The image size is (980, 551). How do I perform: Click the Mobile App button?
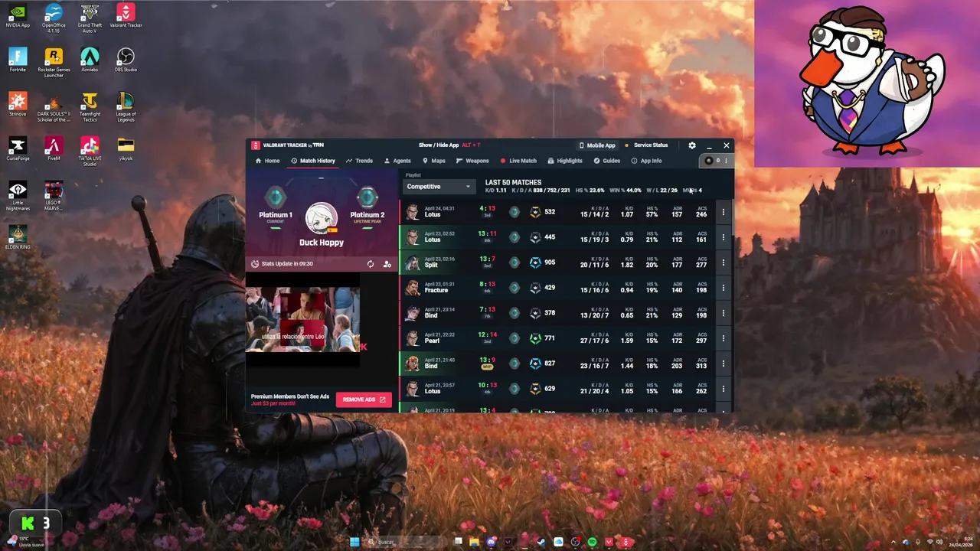pyautogui.click(x=596, y=145)
